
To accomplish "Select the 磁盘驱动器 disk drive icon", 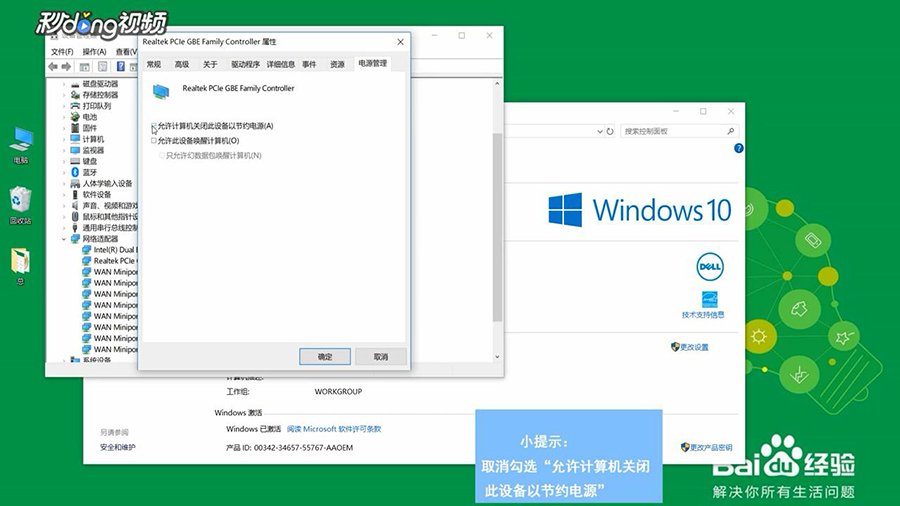I will pyautogui.click(x=75, y=84).
